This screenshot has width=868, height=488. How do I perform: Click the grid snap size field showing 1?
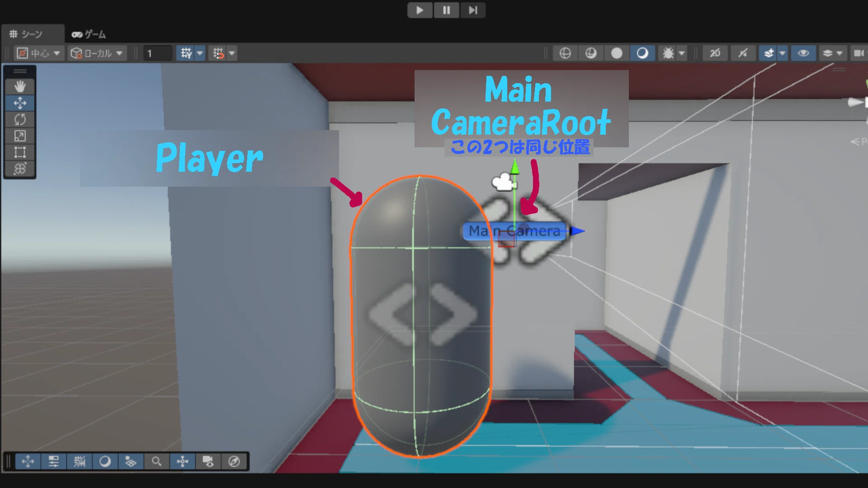(x=158, y=53)
